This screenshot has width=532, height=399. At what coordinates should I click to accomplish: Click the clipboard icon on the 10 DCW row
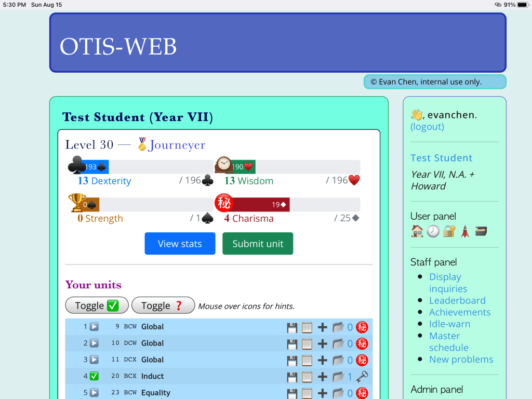point(307,344)
